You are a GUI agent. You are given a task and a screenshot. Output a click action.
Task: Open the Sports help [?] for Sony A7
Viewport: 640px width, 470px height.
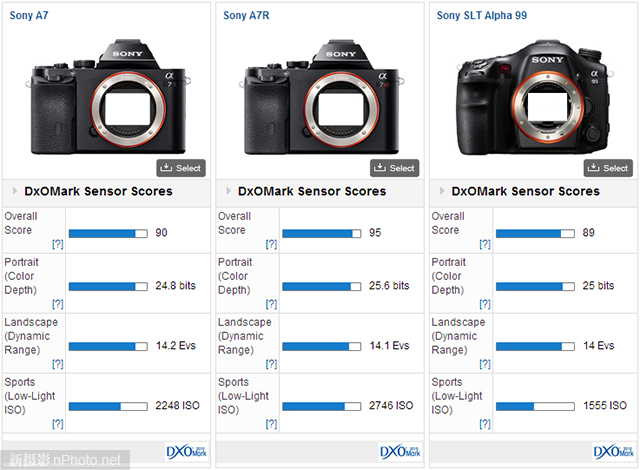(x=58, y=424)
